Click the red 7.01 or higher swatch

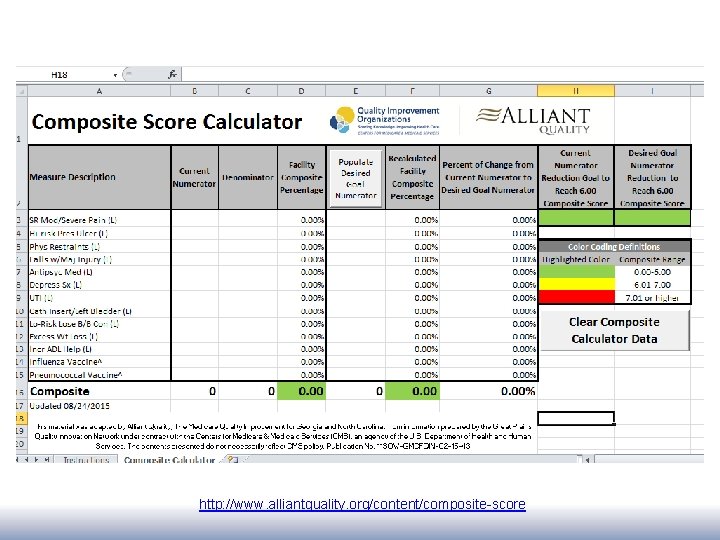[x=576, y=297]
